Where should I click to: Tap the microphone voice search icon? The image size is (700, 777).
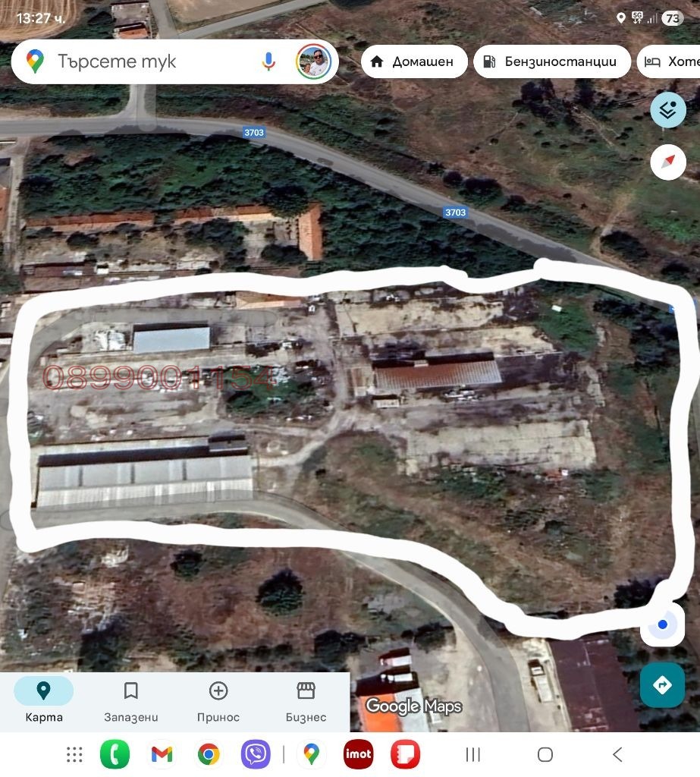coord(268,61)
